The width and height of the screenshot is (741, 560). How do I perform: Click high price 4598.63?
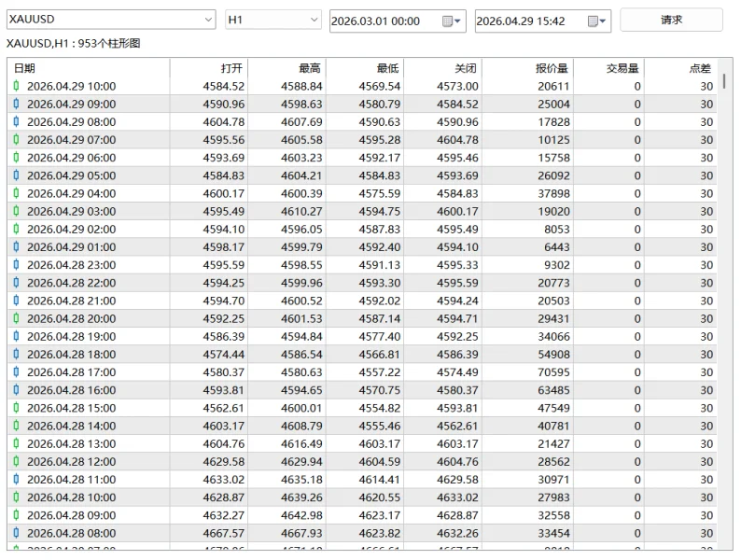pos(301,104)
